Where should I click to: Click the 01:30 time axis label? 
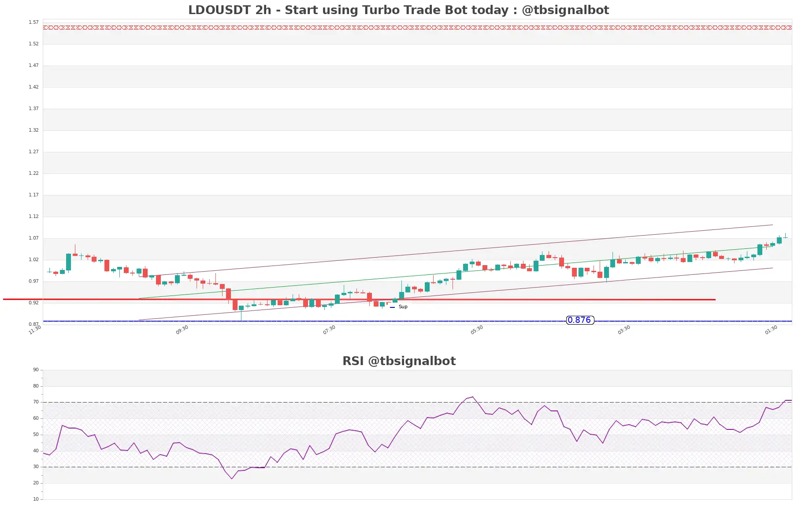[771, 330]
